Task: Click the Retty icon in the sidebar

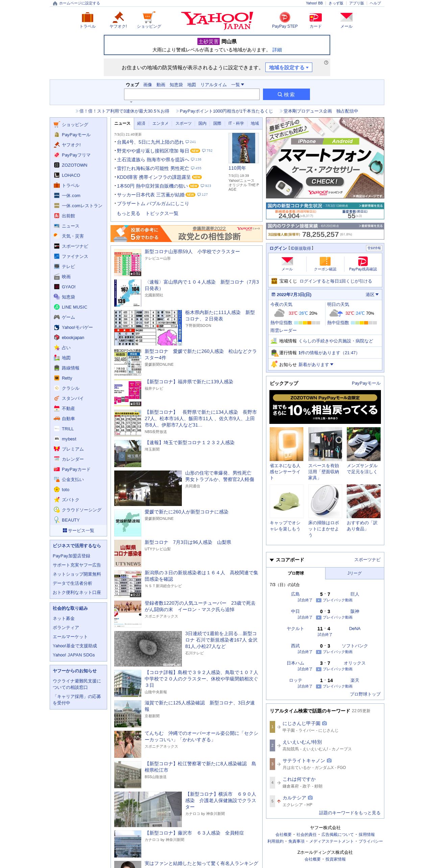Action: (57, 378)
